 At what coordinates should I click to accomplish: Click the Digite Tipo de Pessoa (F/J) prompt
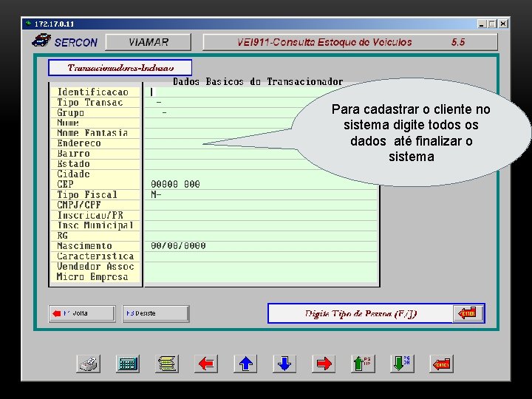pos(361,313)
